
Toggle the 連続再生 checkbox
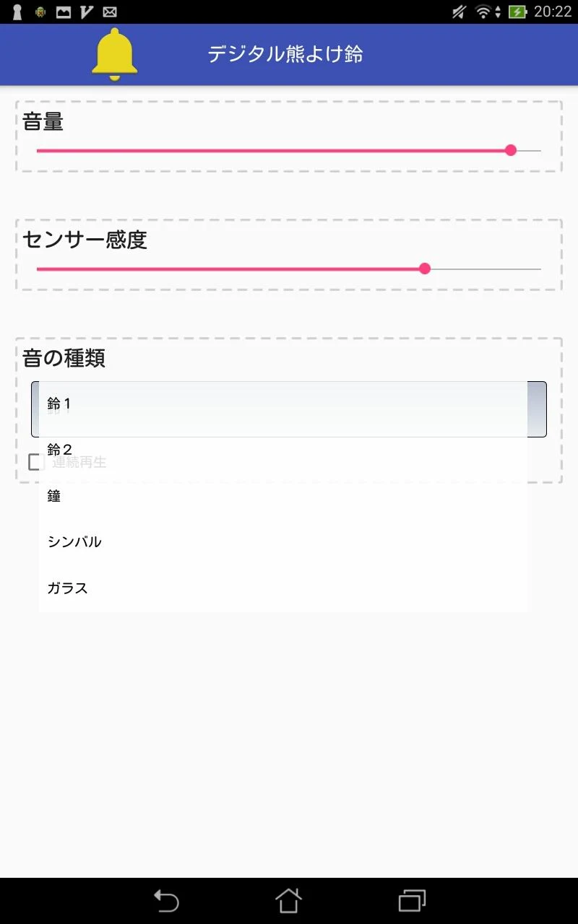(36, 462)
